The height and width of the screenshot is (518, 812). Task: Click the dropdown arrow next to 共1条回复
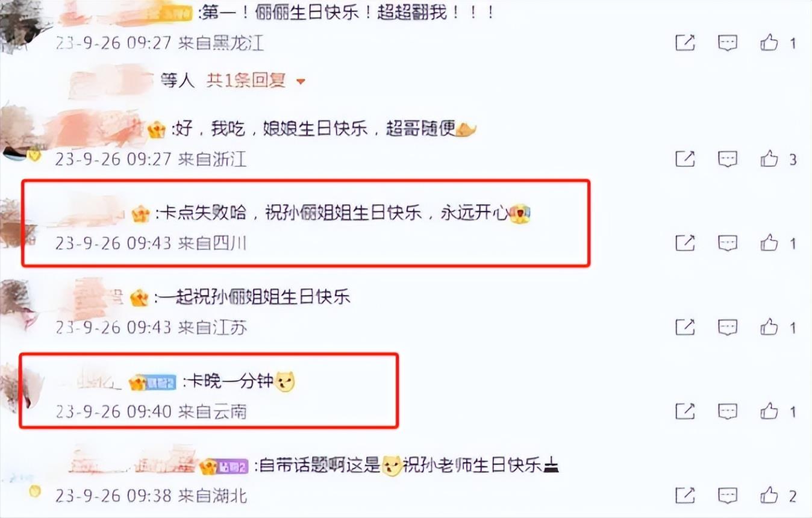click(x=301, y=81)
